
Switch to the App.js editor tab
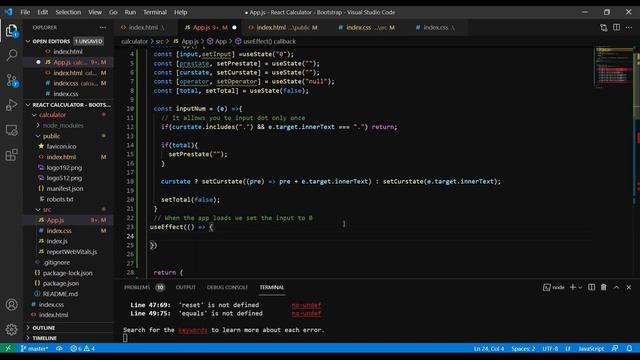210,27
